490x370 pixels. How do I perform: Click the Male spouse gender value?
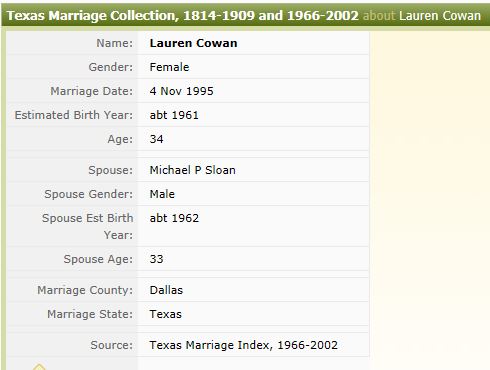click(162, 194)
